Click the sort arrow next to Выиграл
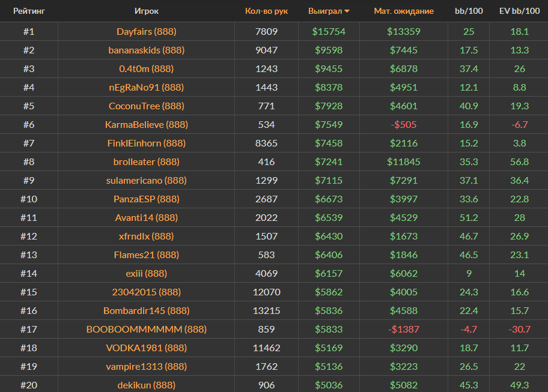This screenshot has width=548, height=392. (x=347, y=11)
